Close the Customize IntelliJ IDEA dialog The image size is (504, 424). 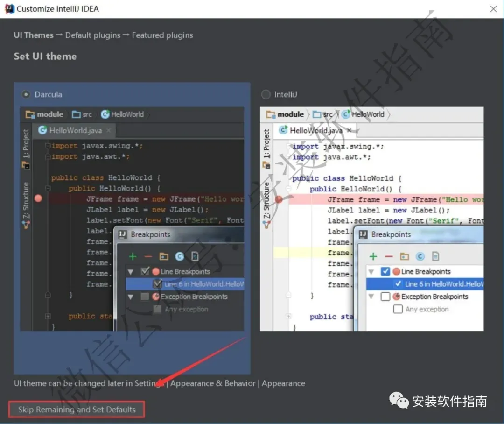493,9
